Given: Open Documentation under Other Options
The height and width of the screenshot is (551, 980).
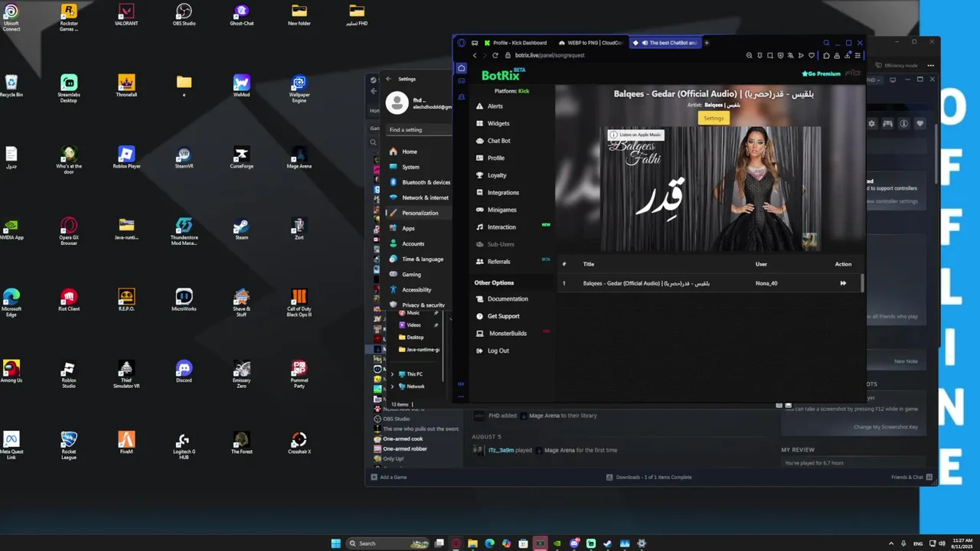Looking at the screenshot, I should pos(501,298).
